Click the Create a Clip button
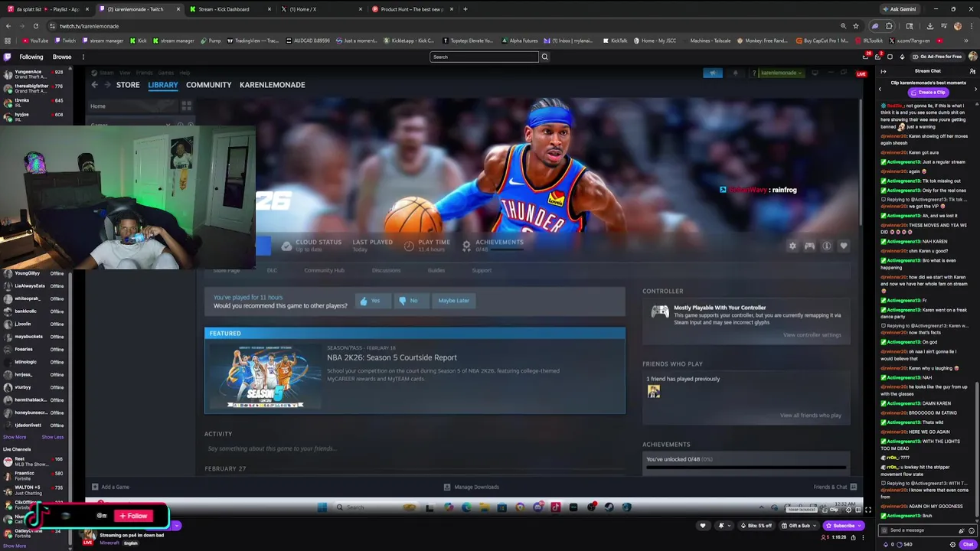Screen dimensions: 980x551 coord(927,93)
